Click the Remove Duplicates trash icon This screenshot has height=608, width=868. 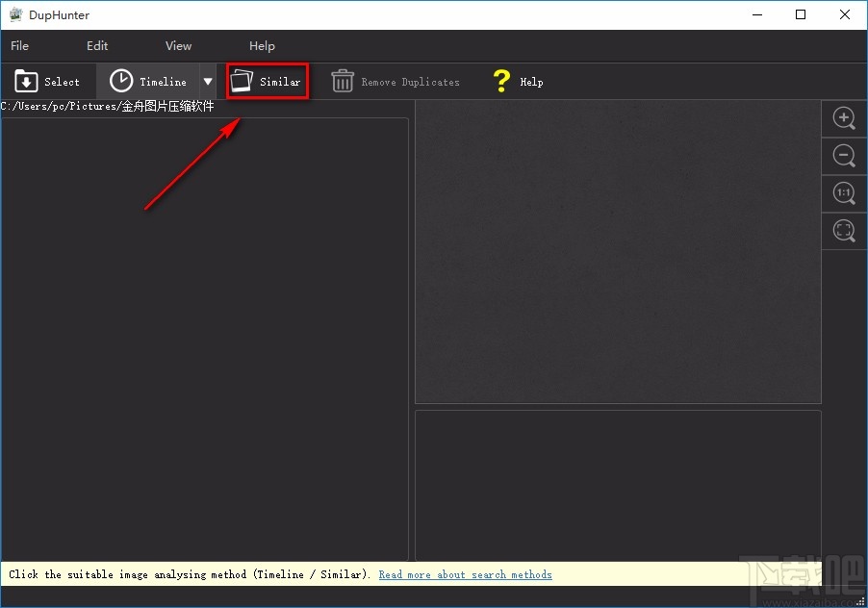click(x=343, y=82)
